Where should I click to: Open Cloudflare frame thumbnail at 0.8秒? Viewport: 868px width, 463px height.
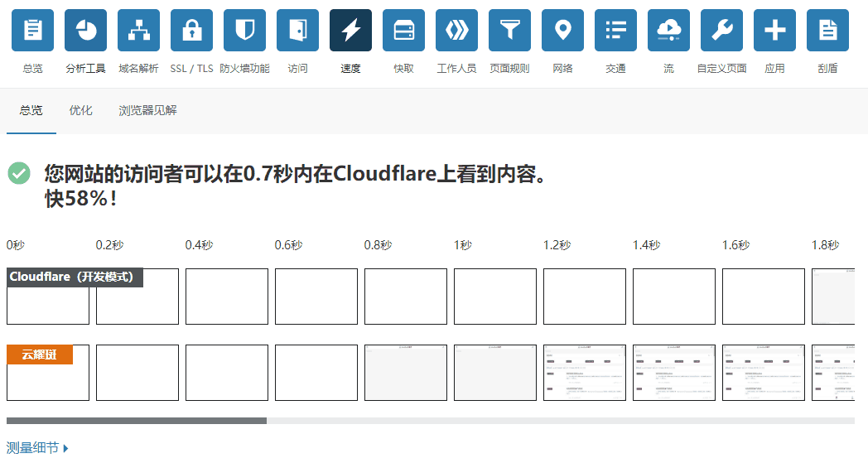406,297
